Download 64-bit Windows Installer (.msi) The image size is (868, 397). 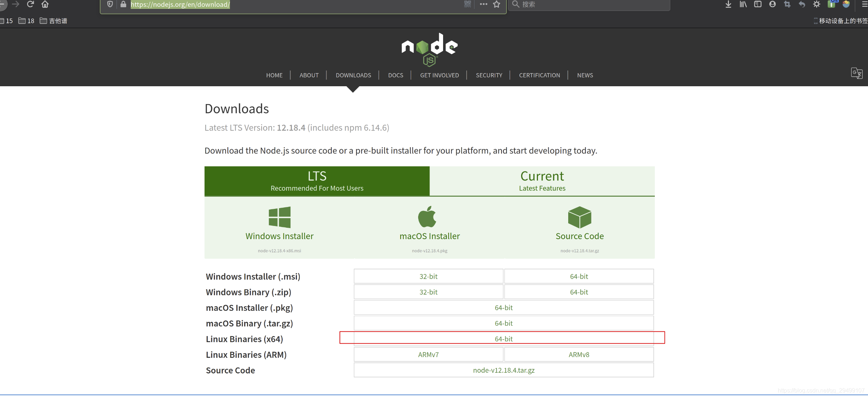579,276
